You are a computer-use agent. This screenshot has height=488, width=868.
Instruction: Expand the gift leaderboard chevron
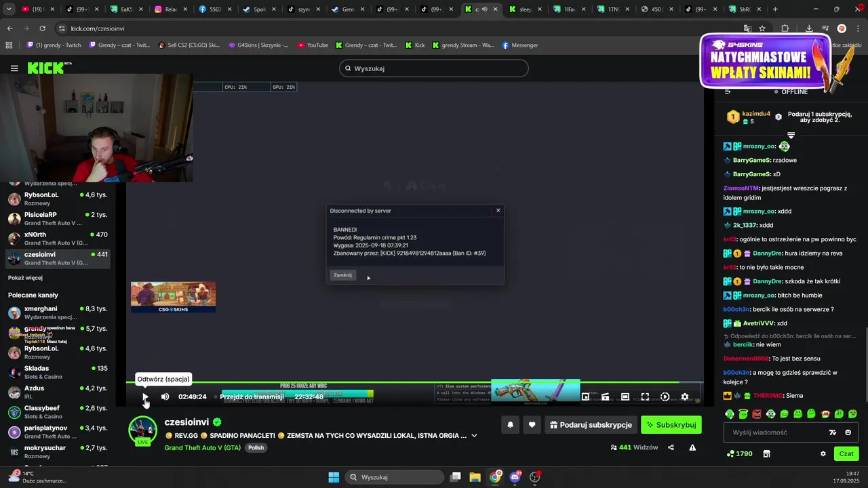[x=791, y=136]
